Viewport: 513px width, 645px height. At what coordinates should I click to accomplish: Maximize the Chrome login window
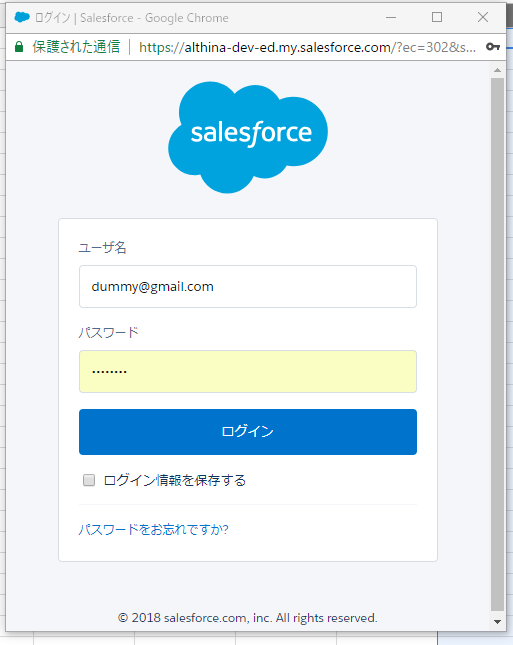pyautogui.click(x=437, y=17)
